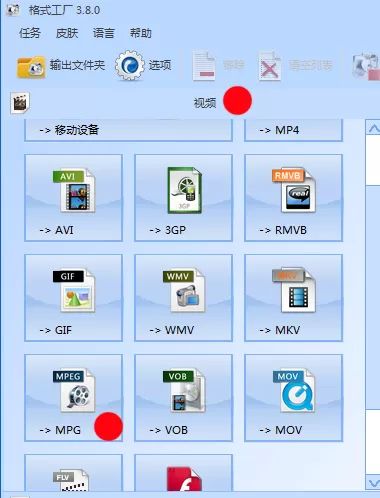
Task: Click the 格式工厂 app icon in title bar
Action: click(13, 10)
